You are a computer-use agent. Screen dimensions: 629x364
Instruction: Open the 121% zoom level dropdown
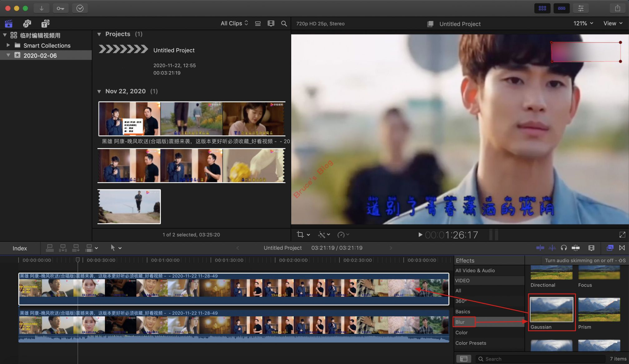(x=583, y=23)
